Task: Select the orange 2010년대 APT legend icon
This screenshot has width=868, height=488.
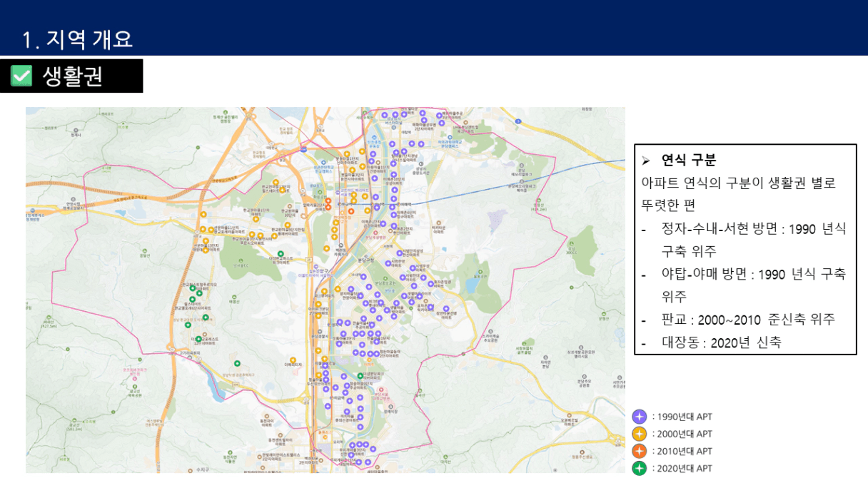Action: click(x=640, y=451)
